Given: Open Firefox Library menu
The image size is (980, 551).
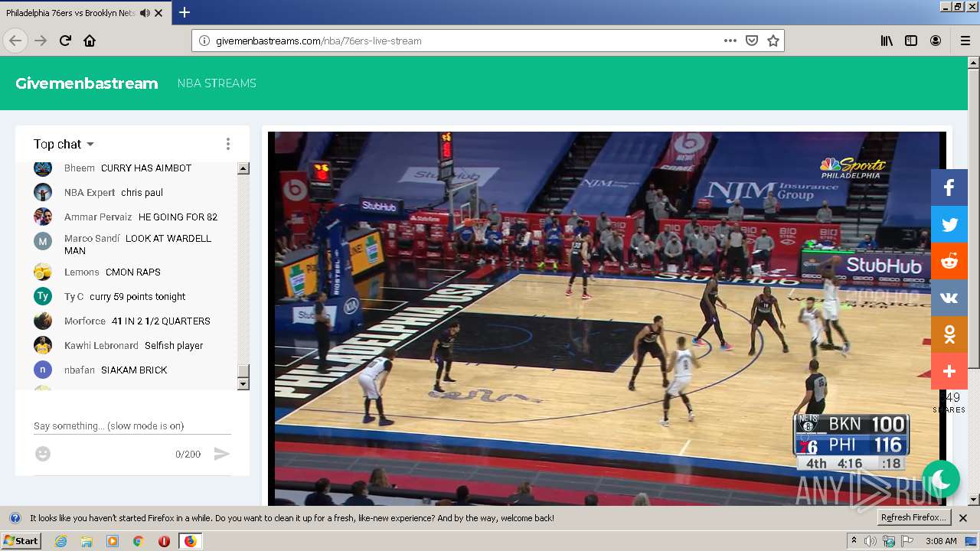Looking at the screenshot, I should (887, 41).
